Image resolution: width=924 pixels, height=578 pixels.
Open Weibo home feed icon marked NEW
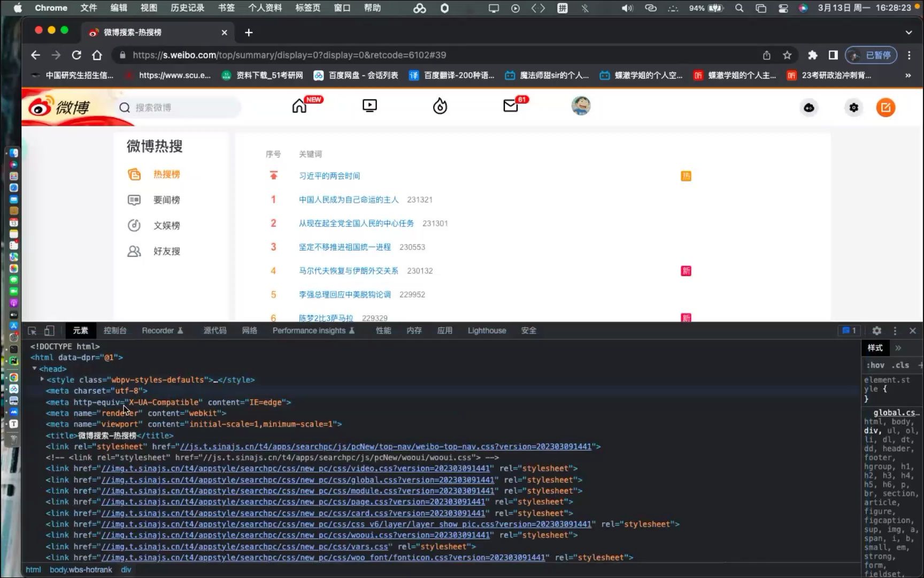299,106
